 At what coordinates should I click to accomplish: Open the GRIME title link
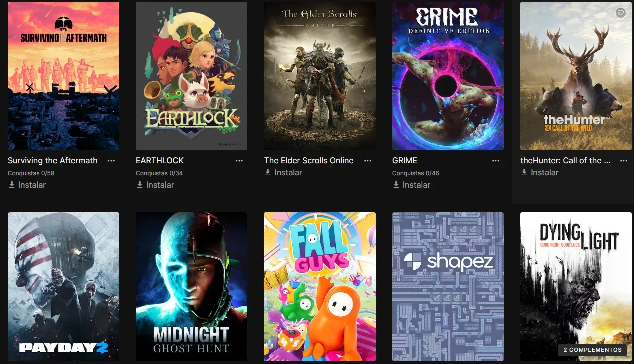(405, 161)
